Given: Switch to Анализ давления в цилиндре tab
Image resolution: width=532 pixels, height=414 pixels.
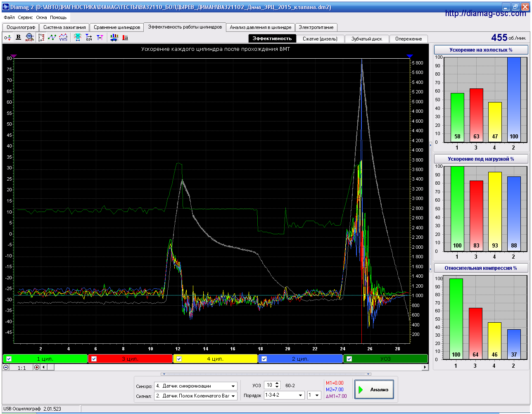Looking at the screenshot, I should [261, 27].
